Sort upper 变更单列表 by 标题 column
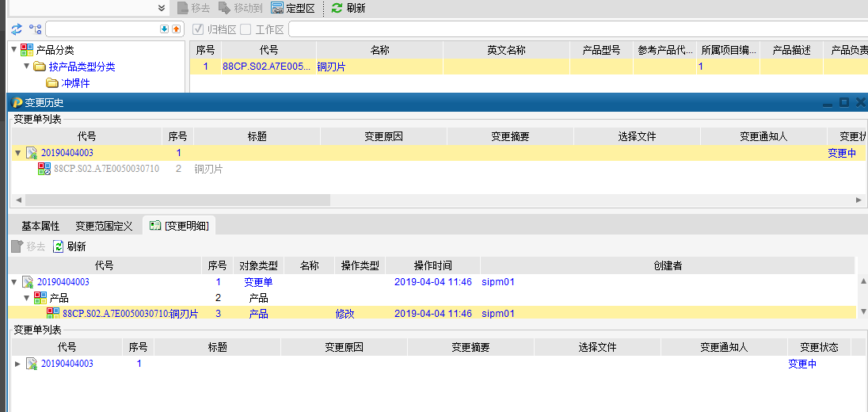The height and width of the screenshot is (412, 868). coord(257,136)
